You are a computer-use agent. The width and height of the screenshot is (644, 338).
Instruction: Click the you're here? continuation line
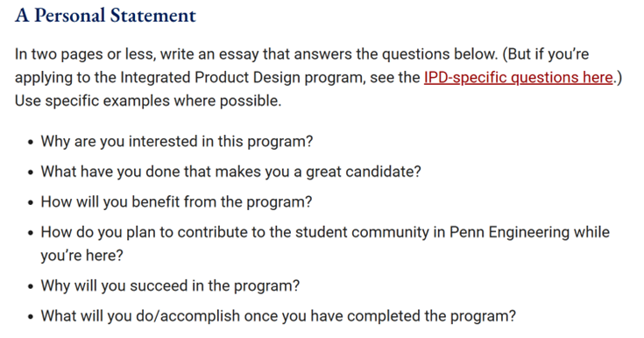click(81, 256)
